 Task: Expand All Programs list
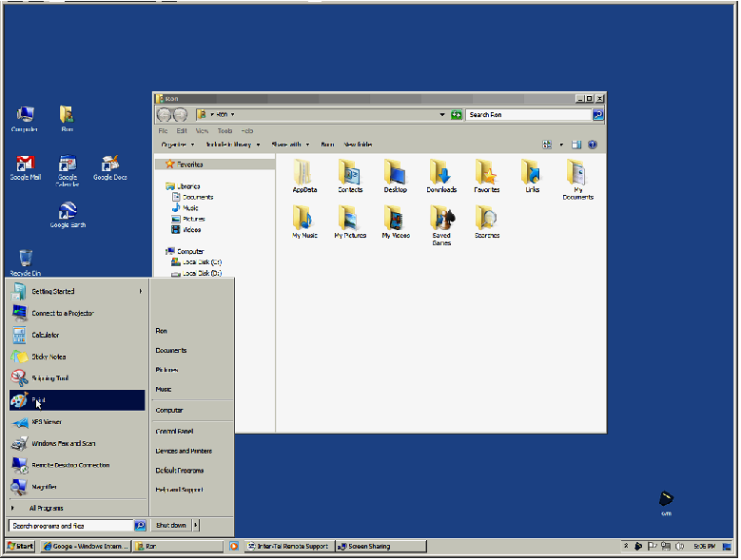46,508
